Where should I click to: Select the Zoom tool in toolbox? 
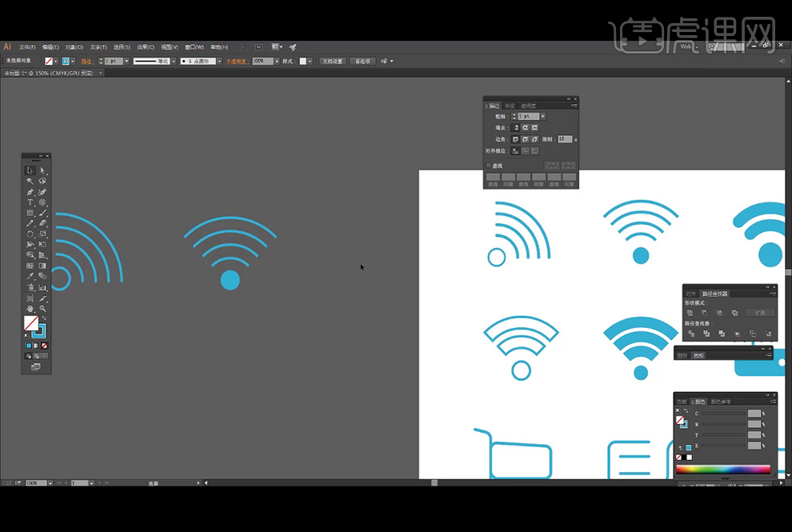pyautogui.click(x=42, y=308)
